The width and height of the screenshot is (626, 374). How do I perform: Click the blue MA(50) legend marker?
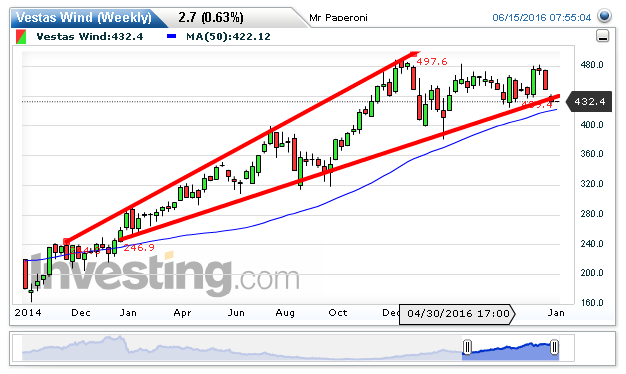[x=171, y=36]
